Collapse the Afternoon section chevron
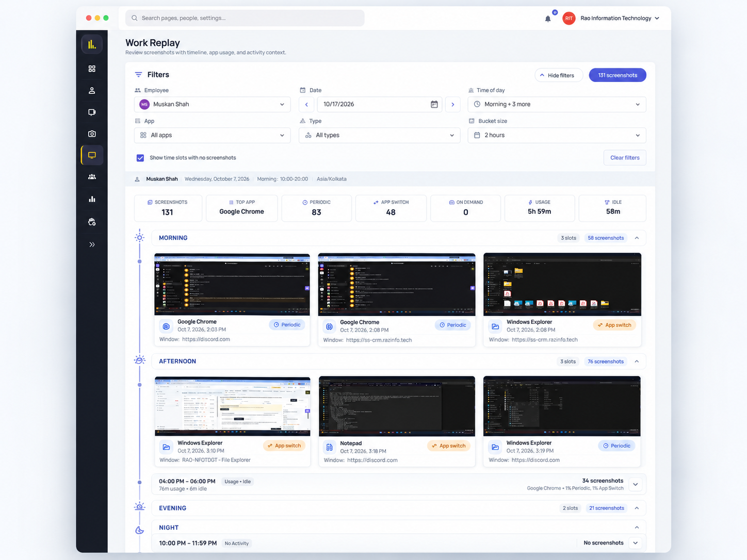747x560 pixels. click(637, 361)
